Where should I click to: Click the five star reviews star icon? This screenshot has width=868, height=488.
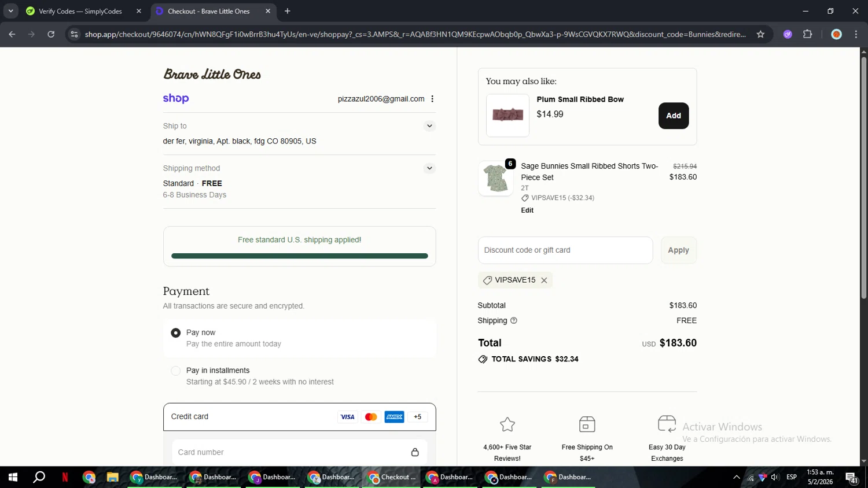coord(507,424)
